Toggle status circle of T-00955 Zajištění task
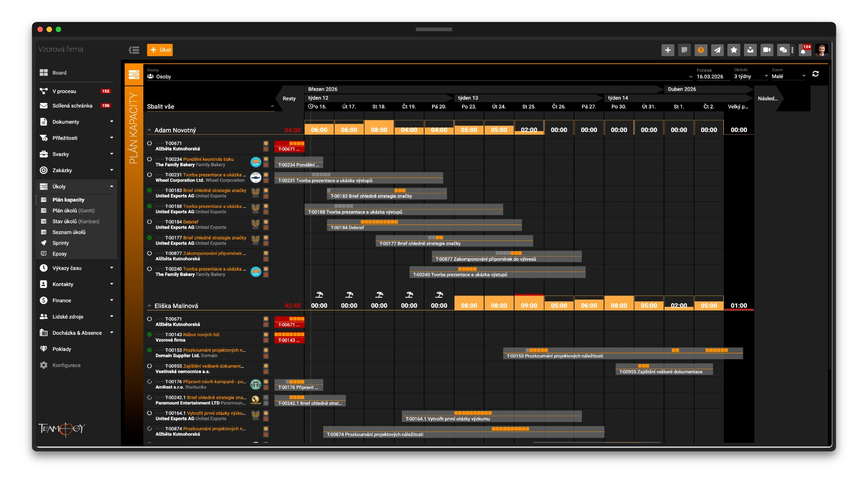Screen dimensions: 868x488 point(150,366)
